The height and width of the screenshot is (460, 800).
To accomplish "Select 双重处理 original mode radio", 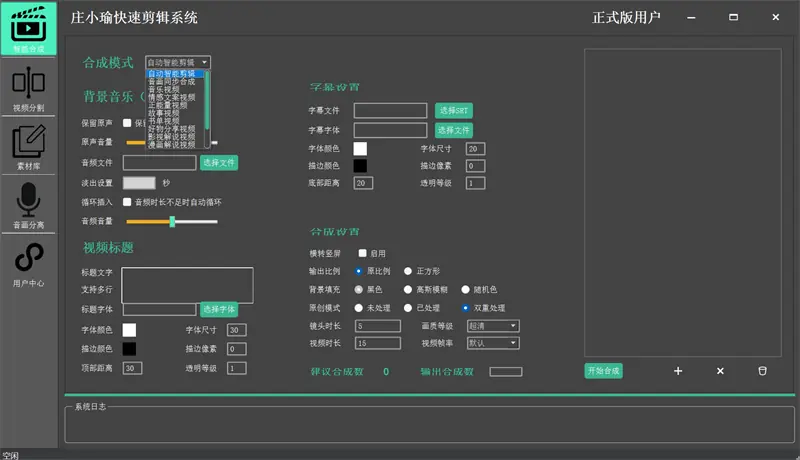I will [x=465, y=308].
